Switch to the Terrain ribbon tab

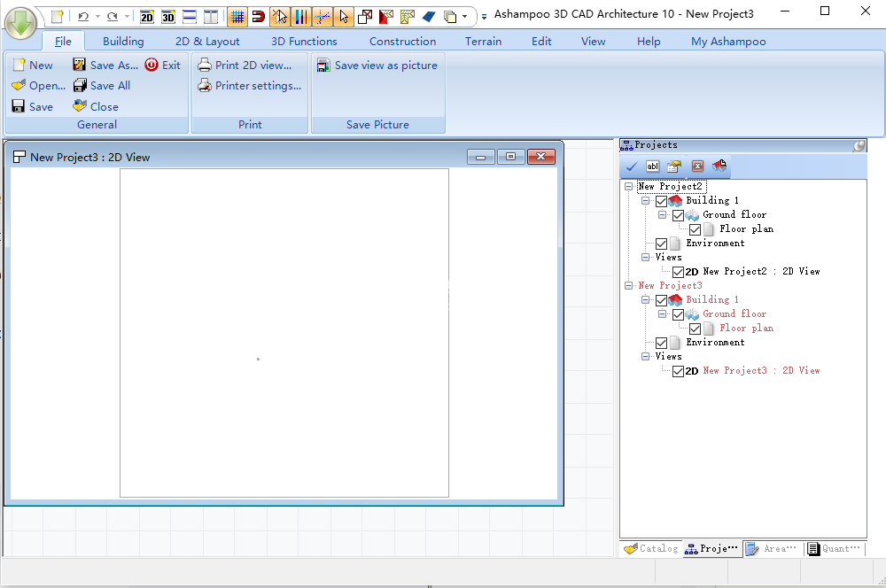pos(483,42)
